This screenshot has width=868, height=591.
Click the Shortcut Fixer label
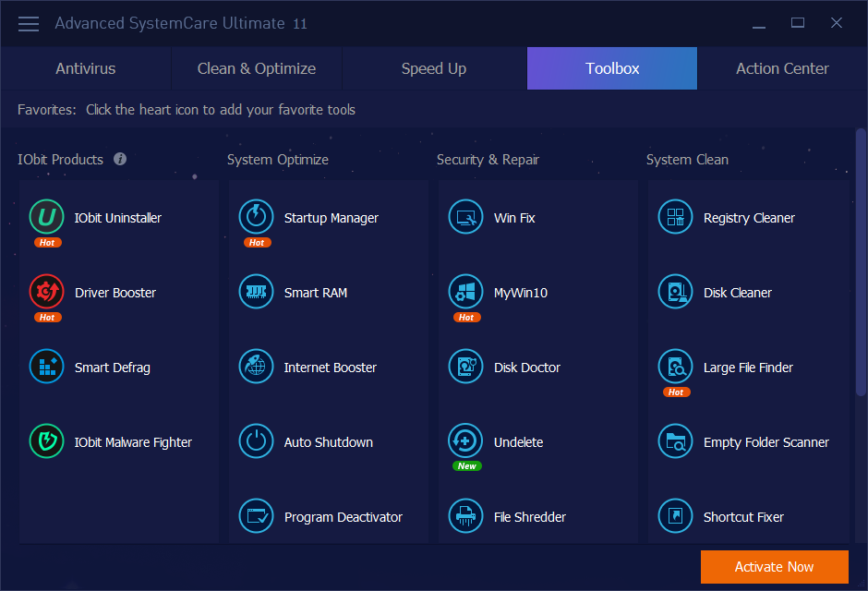743,517
